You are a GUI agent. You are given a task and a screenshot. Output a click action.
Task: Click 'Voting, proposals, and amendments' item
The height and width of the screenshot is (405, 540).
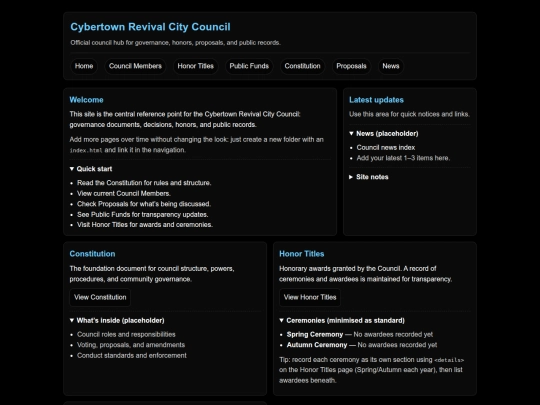coord(131,345)
